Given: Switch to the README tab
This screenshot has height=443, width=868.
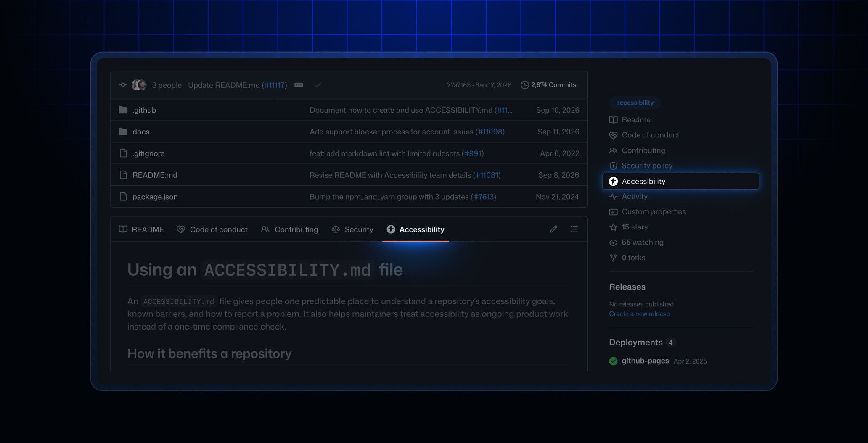Looking at the screenshot, I should pos(141,229).
